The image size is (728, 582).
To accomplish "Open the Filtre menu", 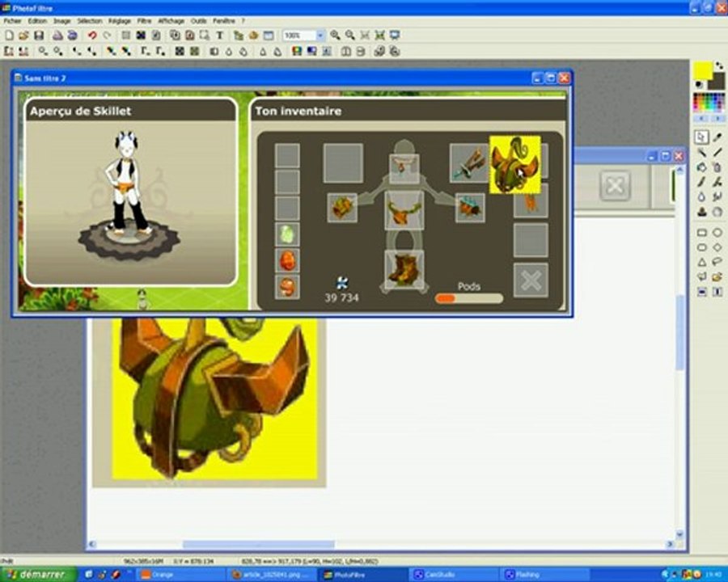I will point(144,21).
